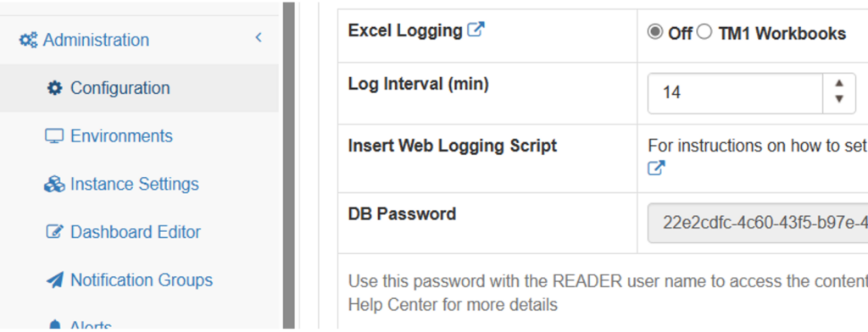Click the Notification Groups paper plane icon
Screen dimensions: 868x332
pos(54,280)
